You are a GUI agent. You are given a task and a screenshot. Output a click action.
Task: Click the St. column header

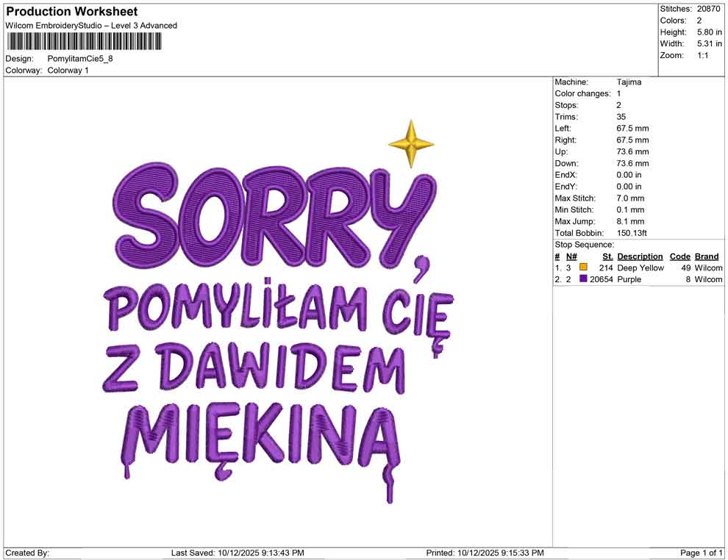607,256
